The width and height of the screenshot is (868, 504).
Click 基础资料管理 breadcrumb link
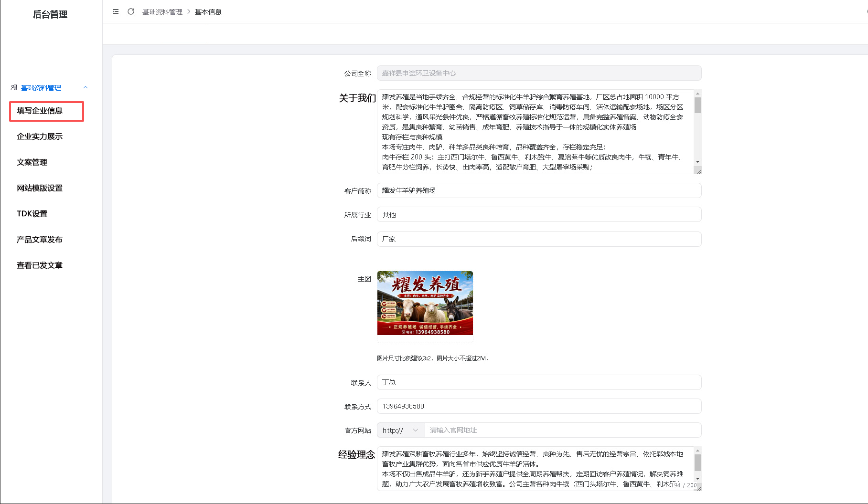point(162,12)
